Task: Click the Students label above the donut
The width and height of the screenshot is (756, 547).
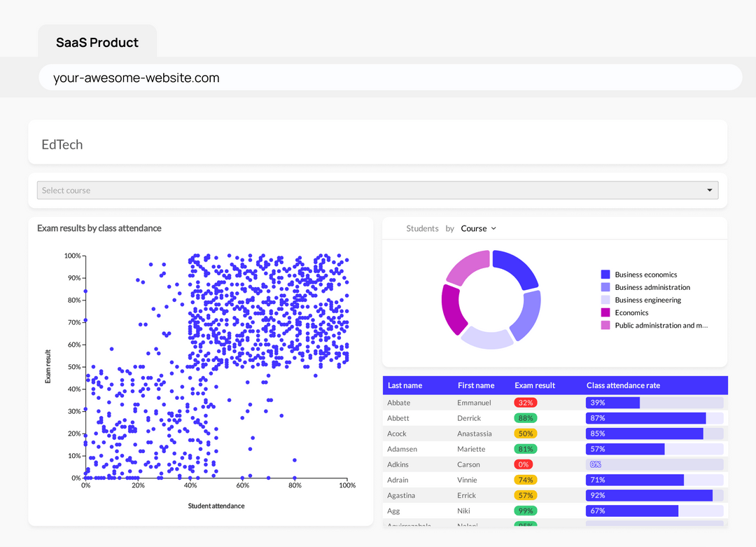Action: 422,228
